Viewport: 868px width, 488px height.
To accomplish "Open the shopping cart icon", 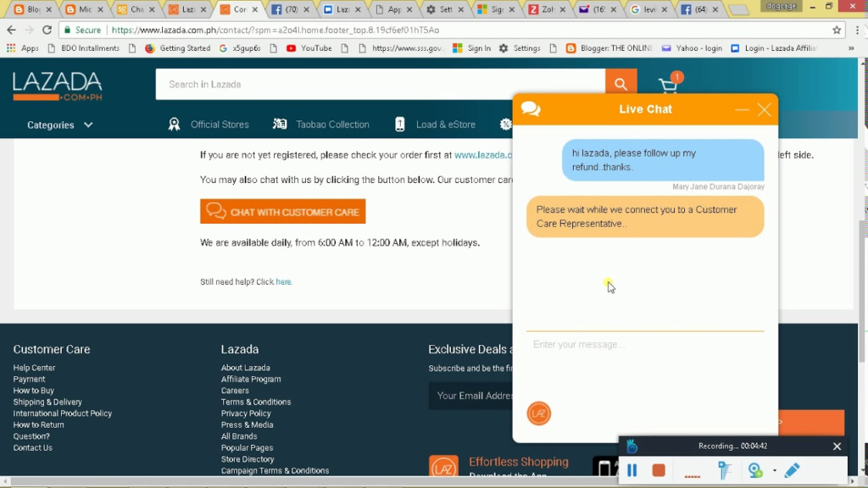I will coord(669,86).
